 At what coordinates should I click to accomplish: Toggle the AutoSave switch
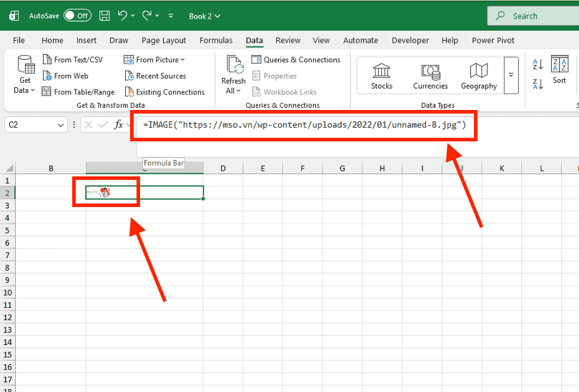[77, 16]
